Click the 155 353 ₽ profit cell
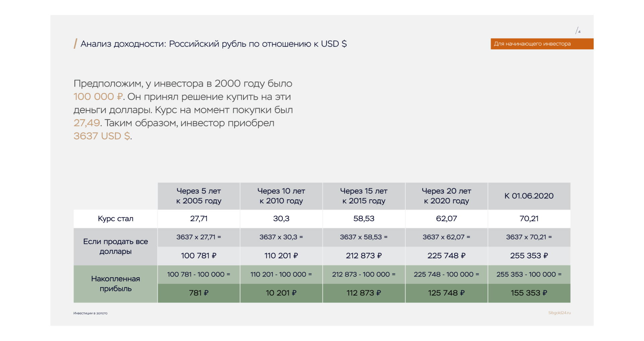This screenshot has width=644, height=341. [x=529, y=293]
